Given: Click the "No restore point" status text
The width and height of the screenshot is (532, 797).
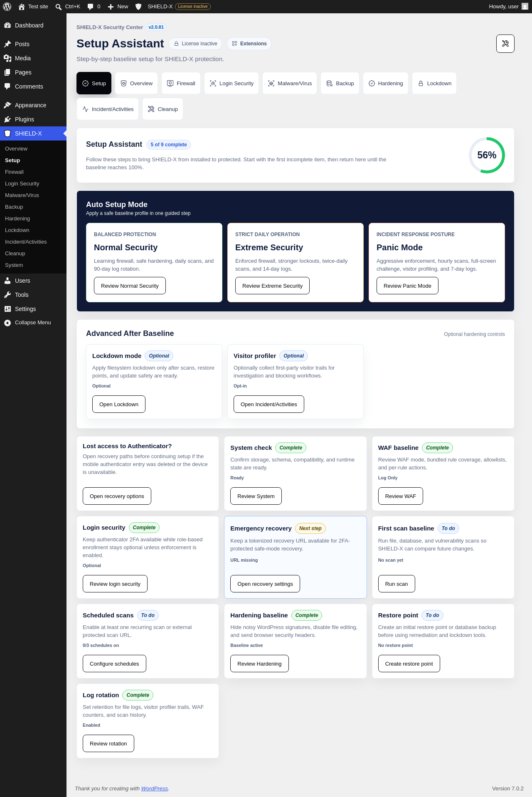Looking at the screenshot, I should tap(395, 645).
